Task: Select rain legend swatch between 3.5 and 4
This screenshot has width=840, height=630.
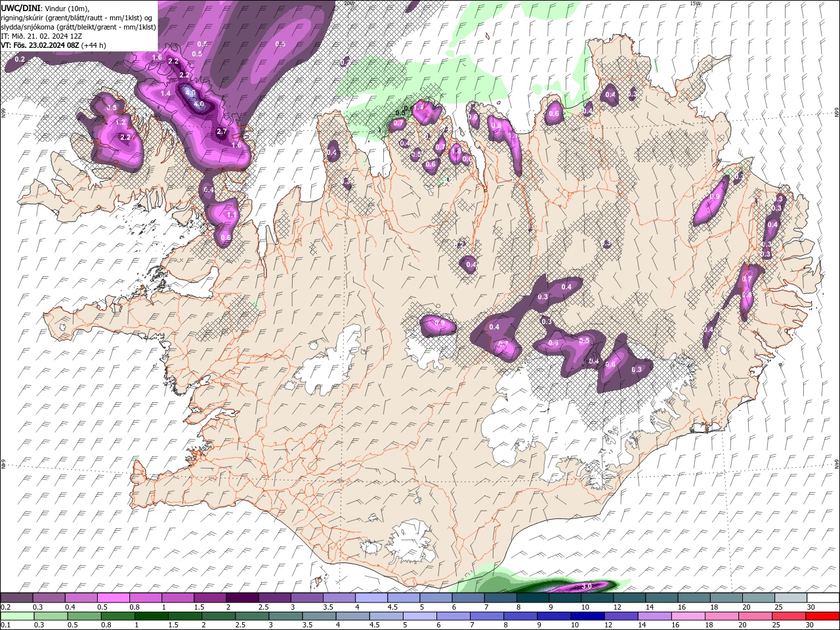Action: pyautogui.click(x=320, y=616)
